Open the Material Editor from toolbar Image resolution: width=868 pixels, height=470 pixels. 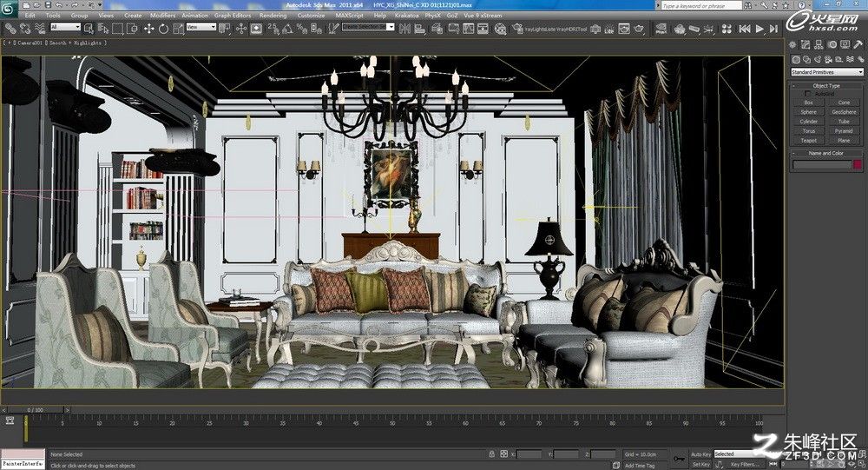click(x=500, y=29)
